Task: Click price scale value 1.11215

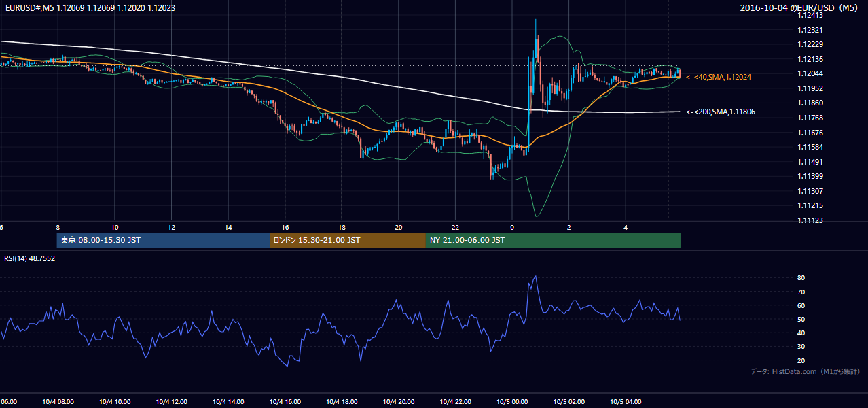Action: 810,205
